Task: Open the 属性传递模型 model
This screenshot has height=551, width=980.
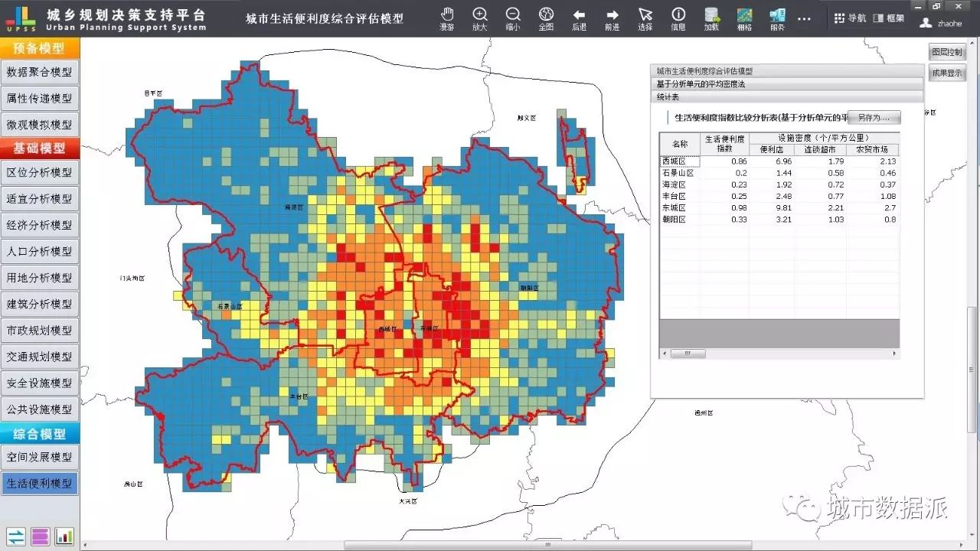Action: (40, 98)
